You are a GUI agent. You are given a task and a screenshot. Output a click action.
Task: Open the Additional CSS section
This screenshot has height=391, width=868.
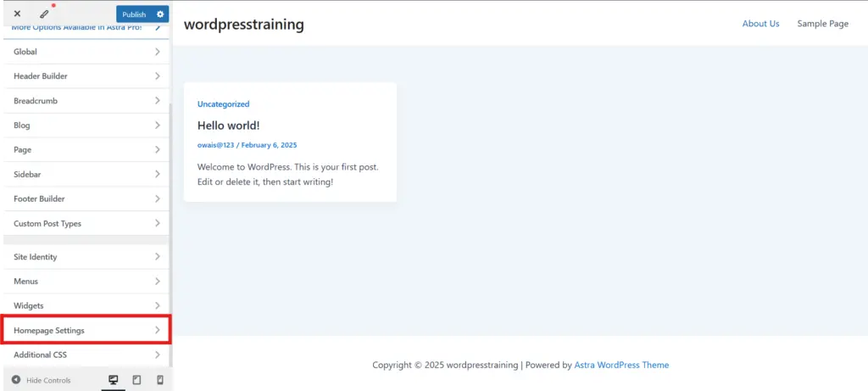coord(86,355)
